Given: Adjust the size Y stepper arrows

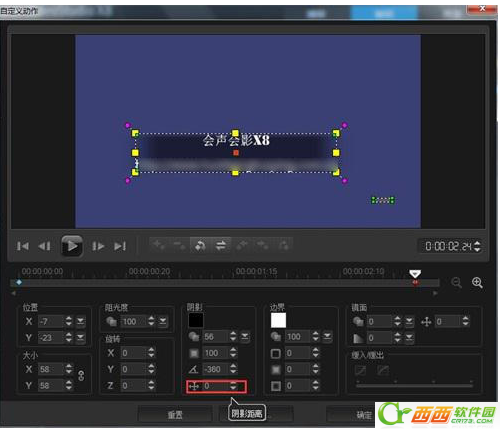Looking at the screenshot, I should click(x=69, y=385).
